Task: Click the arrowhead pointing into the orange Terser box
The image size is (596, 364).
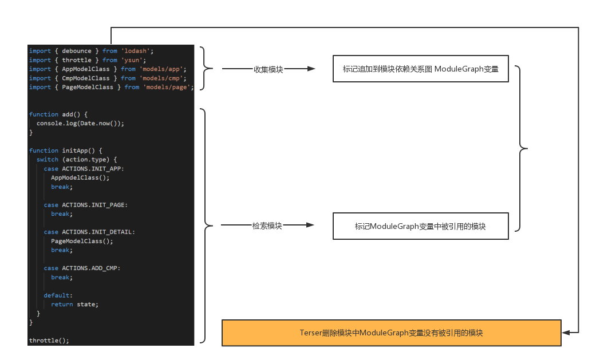Action: (x=567, y=333)
